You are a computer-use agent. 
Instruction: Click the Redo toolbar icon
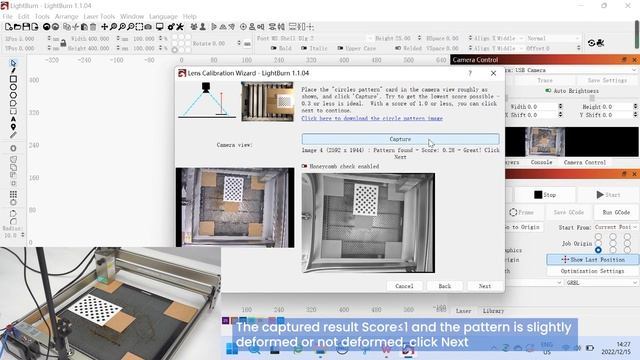pos(56,27)
